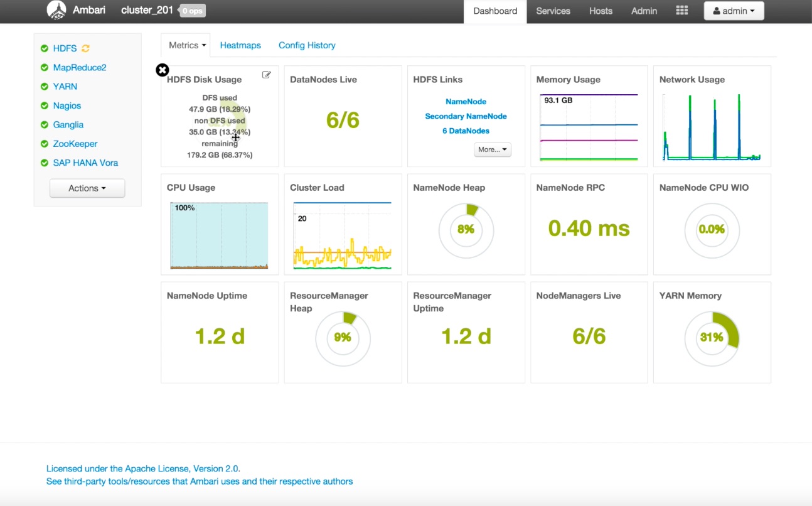Viewport: 812px width, 506px height.
Task: Click the Ambari logo icon
Action: tap(56, 10)
